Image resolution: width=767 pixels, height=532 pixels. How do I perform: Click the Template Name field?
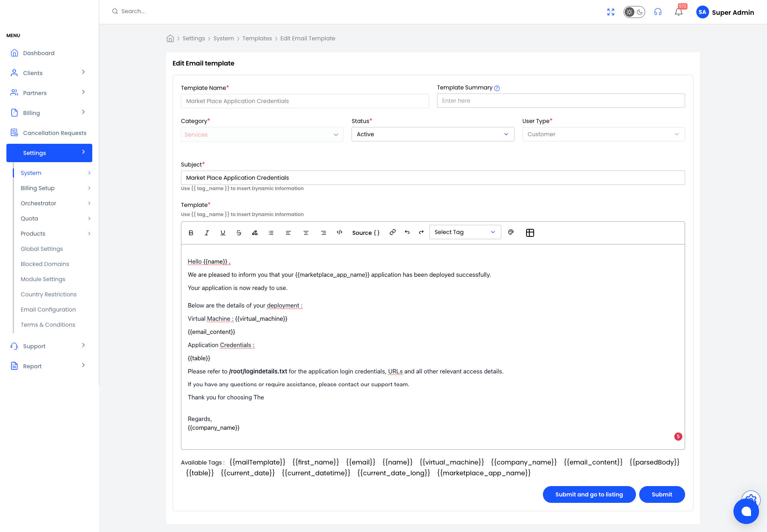click(305, 101)
